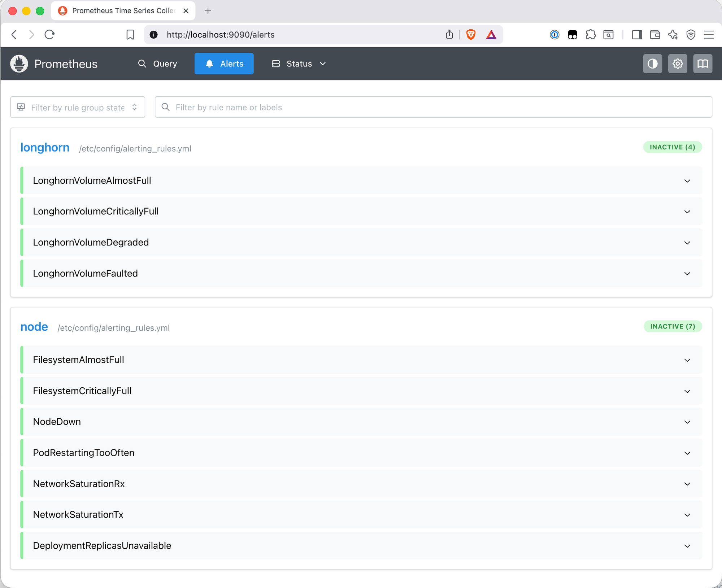Reload the page with the refresh icon
Image resolution: width=722 pixels, height=588 pixels.
[x=49, y=35]
